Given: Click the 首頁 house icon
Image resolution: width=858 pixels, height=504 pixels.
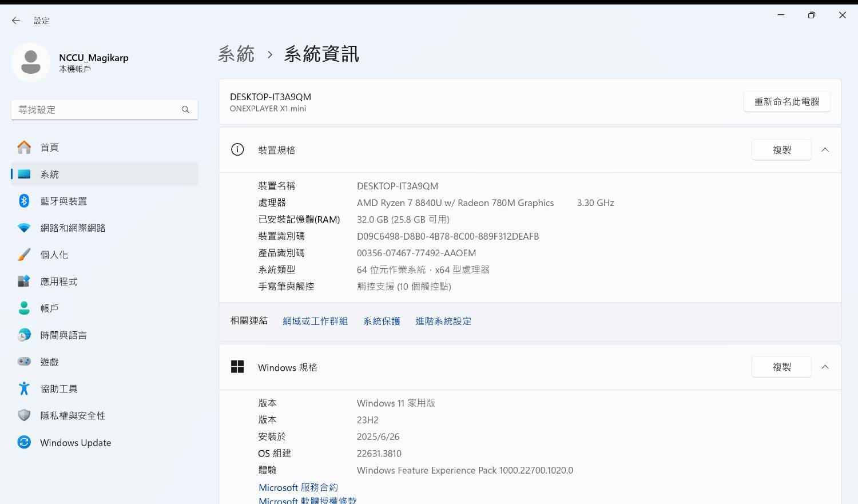Looking at the screenshot, I should click(24, 148).
